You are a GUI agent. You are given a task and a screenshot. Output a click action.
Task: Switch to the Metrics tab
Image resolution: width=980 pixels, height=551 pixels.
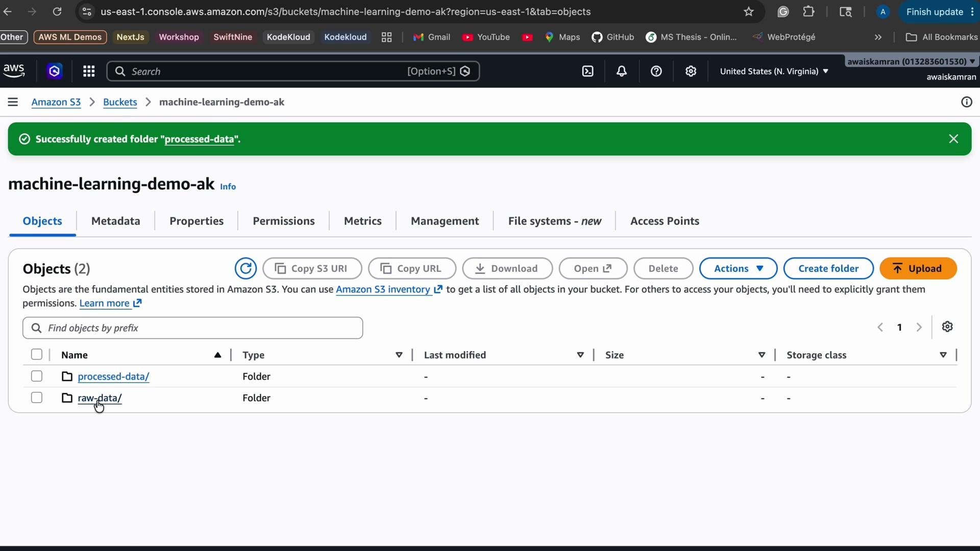363,221
